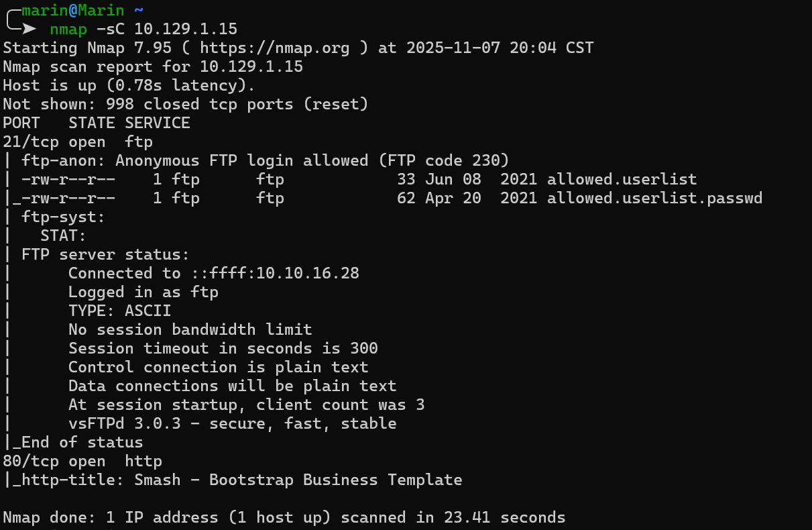Click the PORT STATE SERVICE header row
Viewport: 812px width, 530px height.
[97, 123]
